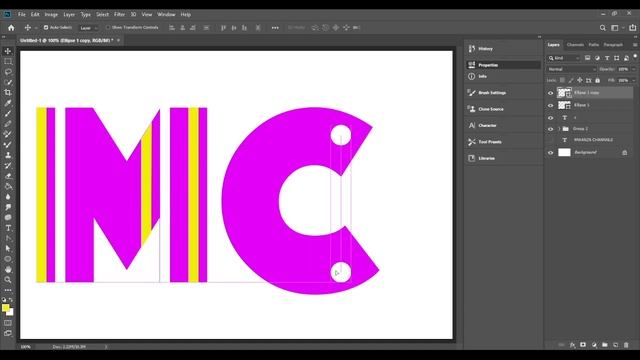
Task: Toggle Show Transform Controls checkbox
Action: tap(108, 27)
